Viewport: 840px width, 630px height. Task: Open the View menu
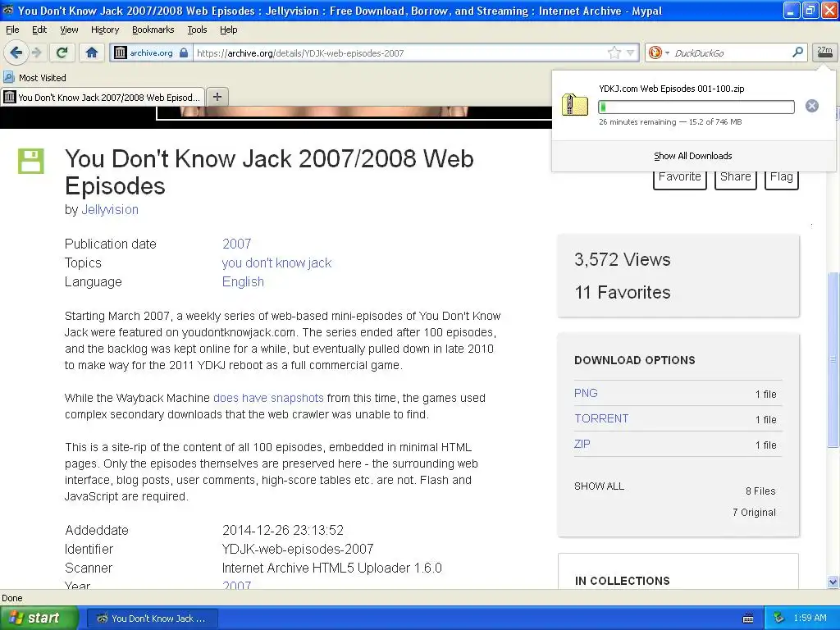69,30
